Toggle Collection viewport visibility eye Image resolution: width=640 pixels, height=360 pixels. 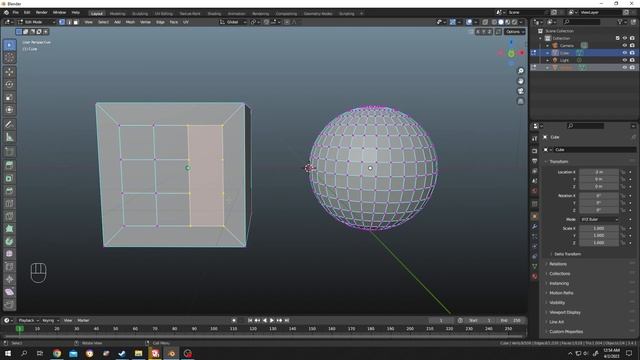coord(624,38)
